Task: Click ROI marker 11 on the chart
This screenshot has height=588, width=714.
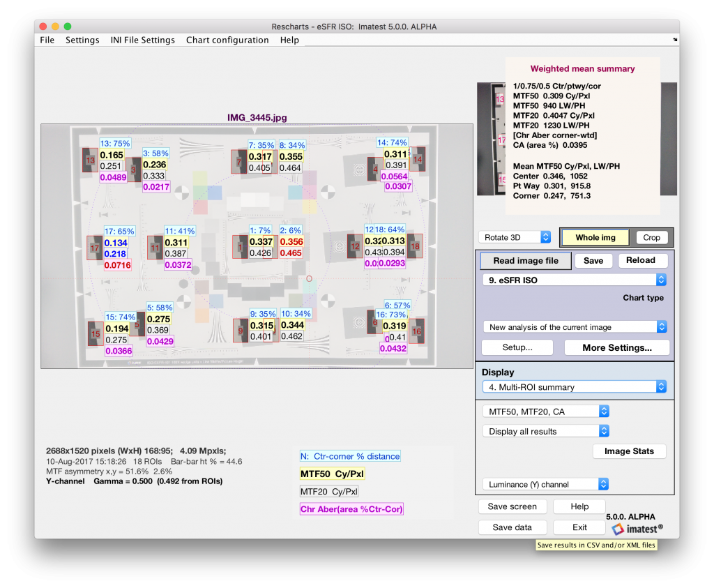Action: pos(155,248)
